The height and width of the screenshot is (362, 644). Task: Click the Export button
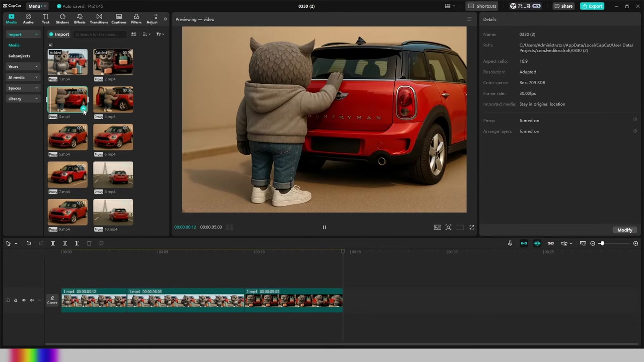pos(592,6)
